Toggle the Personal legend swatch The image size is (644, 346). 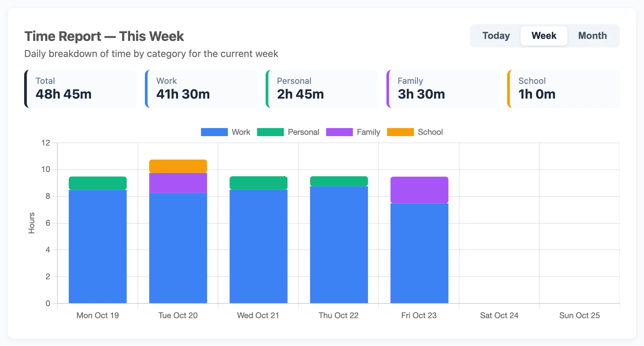[270, 132]
